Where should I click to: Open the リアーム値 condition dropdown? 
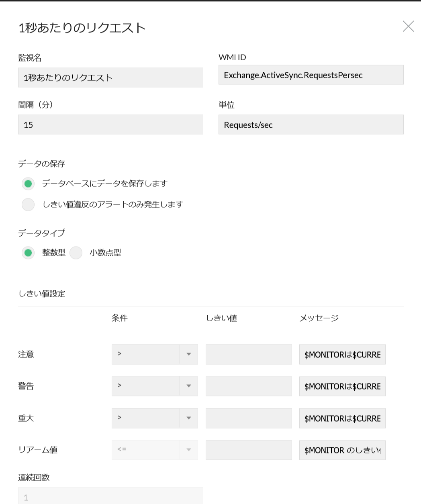[155, 450]
